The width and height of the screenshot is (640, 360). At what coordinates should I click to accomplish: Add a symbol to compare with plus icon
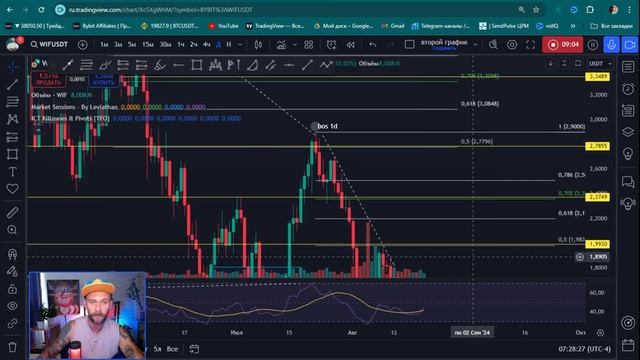coord(82,44)
